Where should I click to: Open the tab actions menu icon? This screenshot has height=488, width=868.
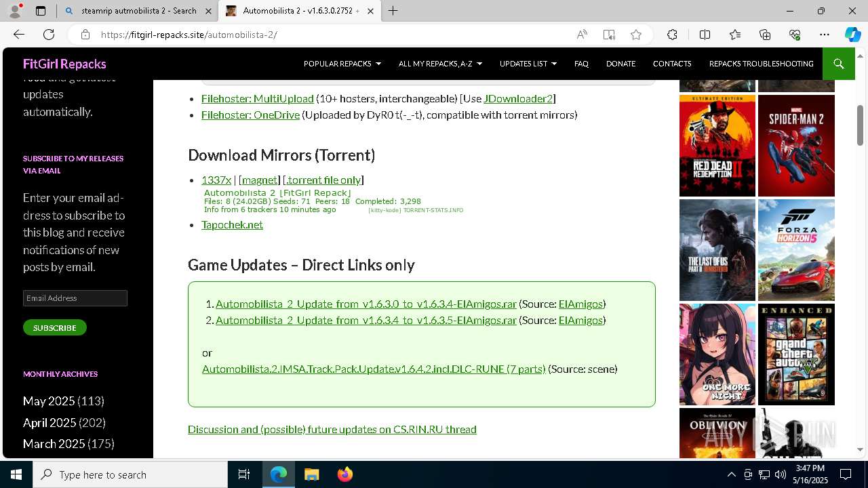coord(41,11)
